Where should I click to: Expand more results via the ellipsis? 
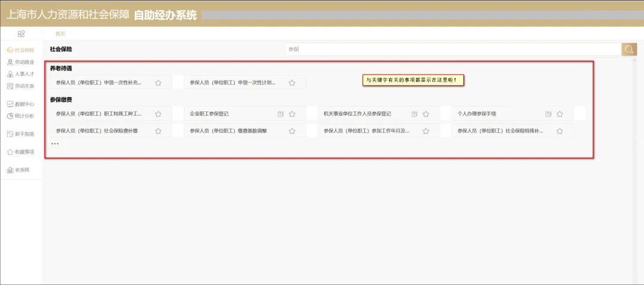coord(55,144)
